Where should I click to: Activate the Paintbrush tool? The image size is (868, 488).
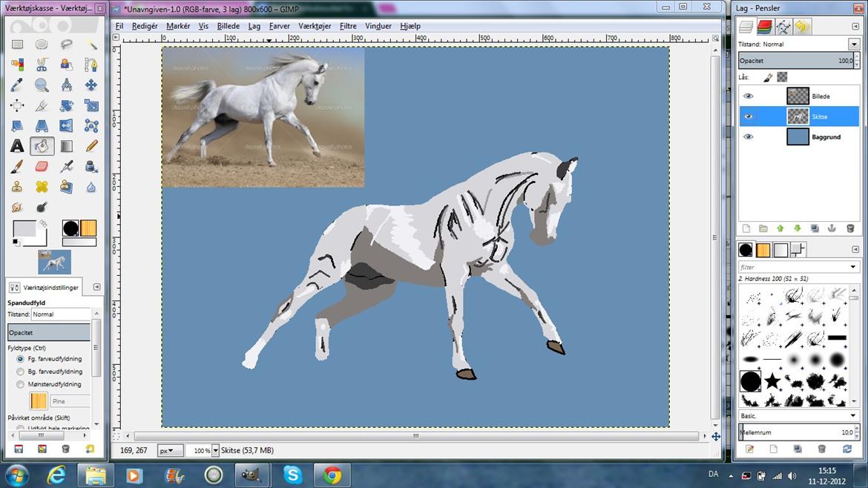point(17,166)
